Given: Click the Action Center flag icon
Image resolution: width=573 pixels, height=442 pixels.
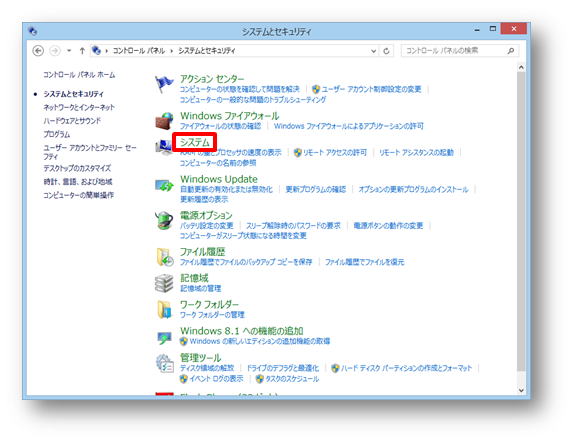Looking at the screenshot, I should 164,84.
